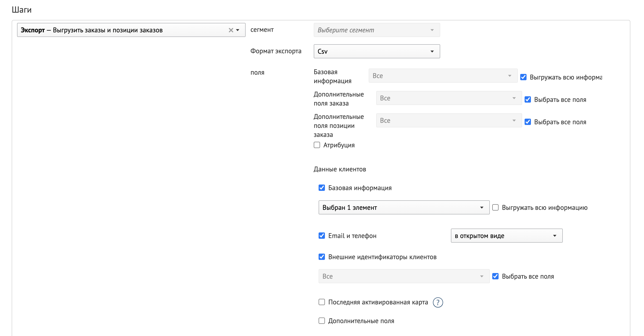Image resolution: width=644 pixels, height=336 pixels.
Task: Toggle 'Внешние идентификаторы клиентов' checkbox
Action: pos(322,257)
